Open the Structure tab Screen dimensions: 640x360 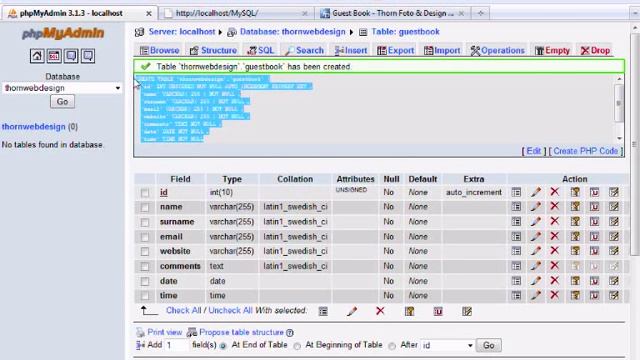213,50
